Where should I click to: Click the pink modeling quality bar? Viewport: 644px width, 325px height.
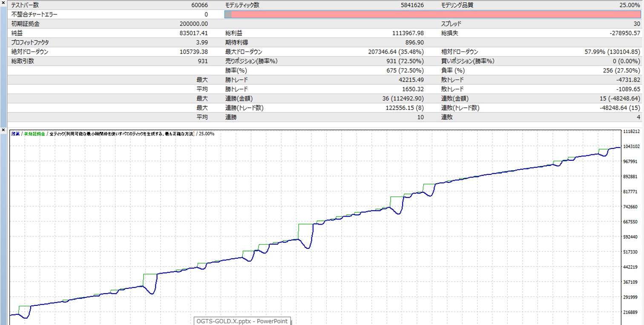tap(433, 14)
